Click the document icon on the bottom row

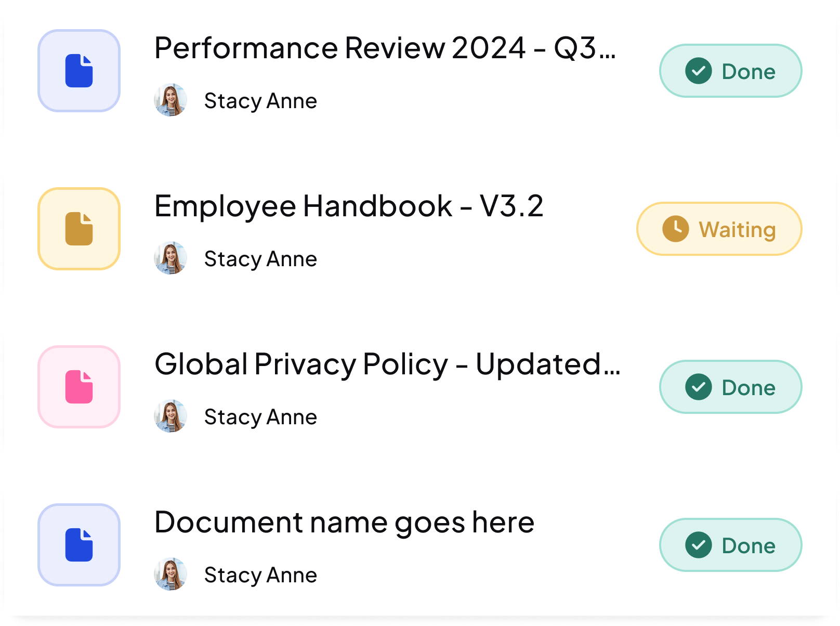[78, 545]
